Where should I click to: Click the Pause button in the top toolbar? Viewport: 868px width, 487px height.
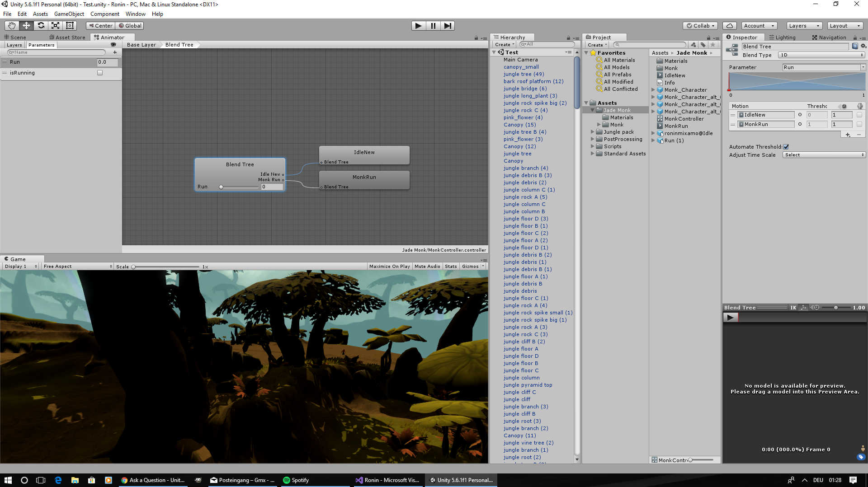point(433,26)
